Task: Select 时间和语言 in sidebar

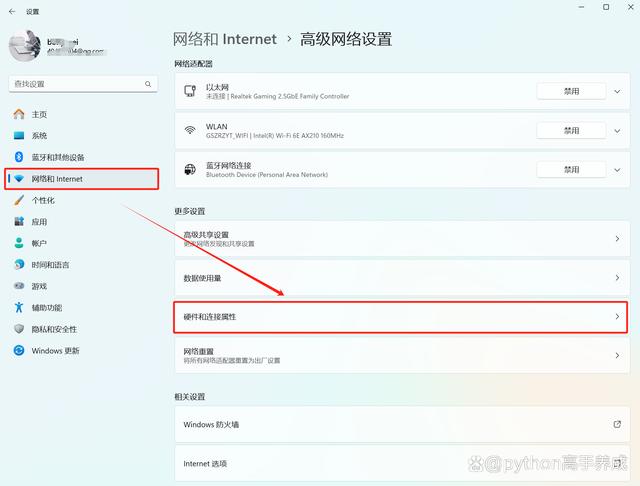Action: 82,264
